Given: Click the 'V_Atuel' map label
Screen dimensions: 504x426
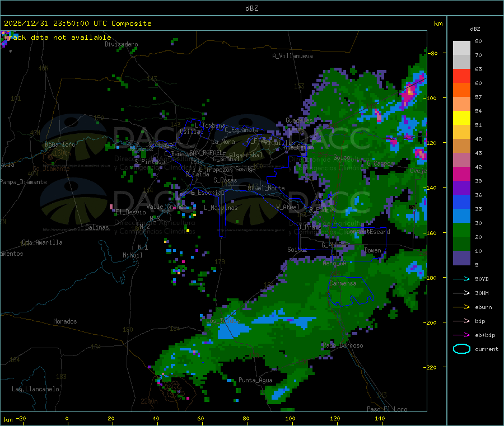Looking at the screenshot, I should coord(288,207).
